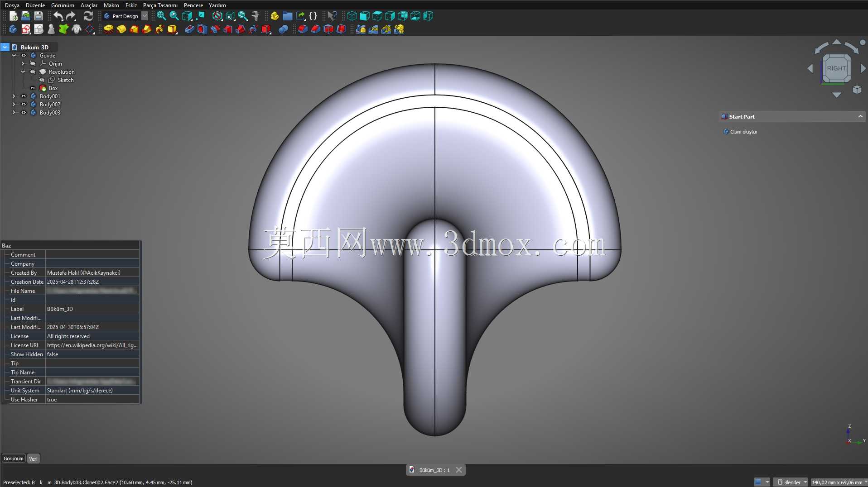Select the Pocket tool
868x487 pixels.
(x=189, y=29)
